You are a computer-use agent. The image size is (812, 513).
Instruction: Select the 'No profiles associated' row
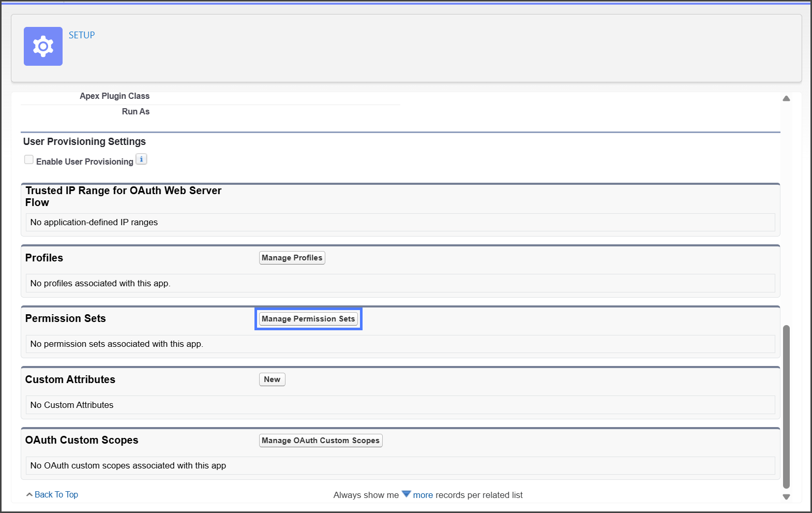[x=100, y=284]
